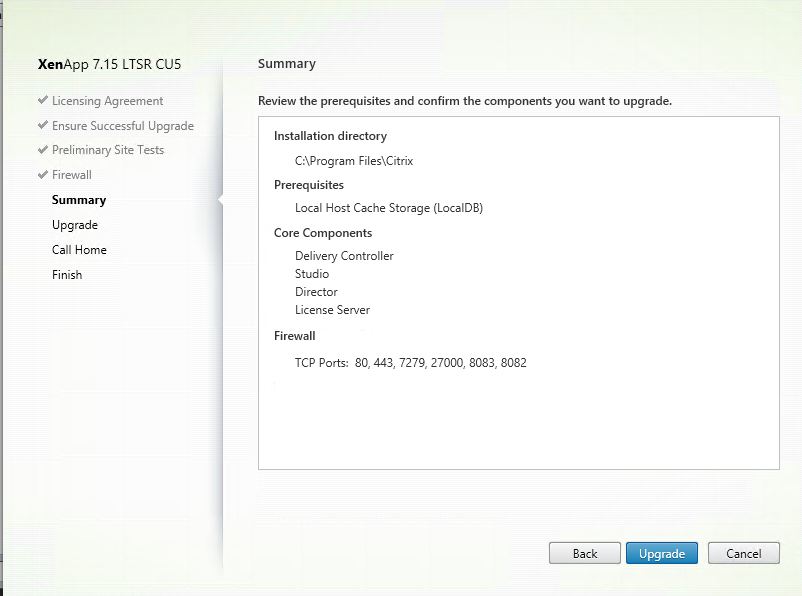Click the C:\Program Files\Citrix path text

tap(354, 161)
